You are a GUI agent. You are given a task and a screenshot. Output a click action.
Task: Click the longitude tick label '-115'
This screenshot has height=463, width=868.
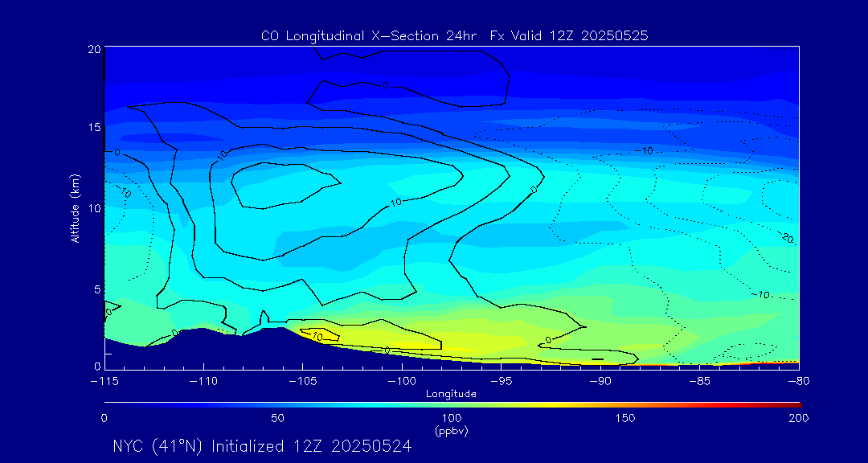[x=104, y=380]
